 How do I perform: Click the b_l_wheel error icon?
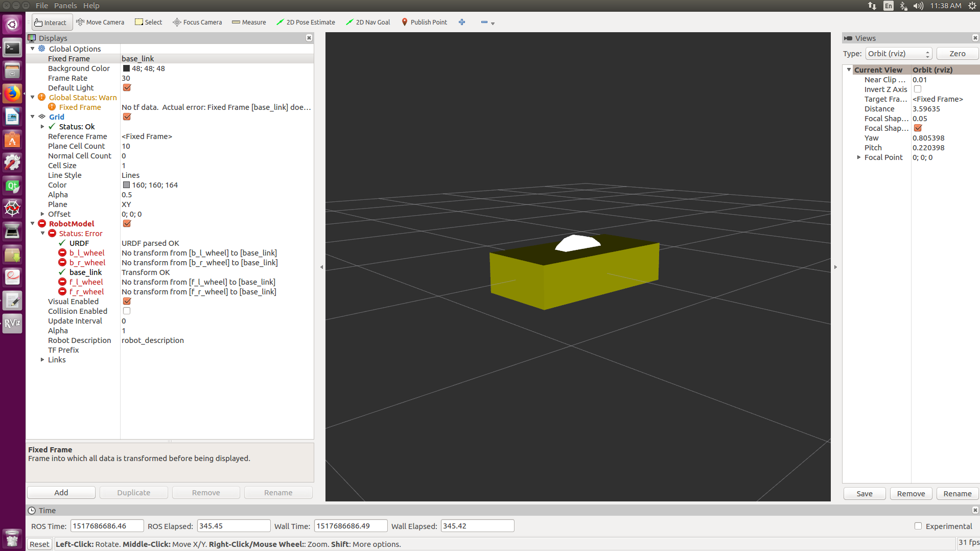click(62, 252)
